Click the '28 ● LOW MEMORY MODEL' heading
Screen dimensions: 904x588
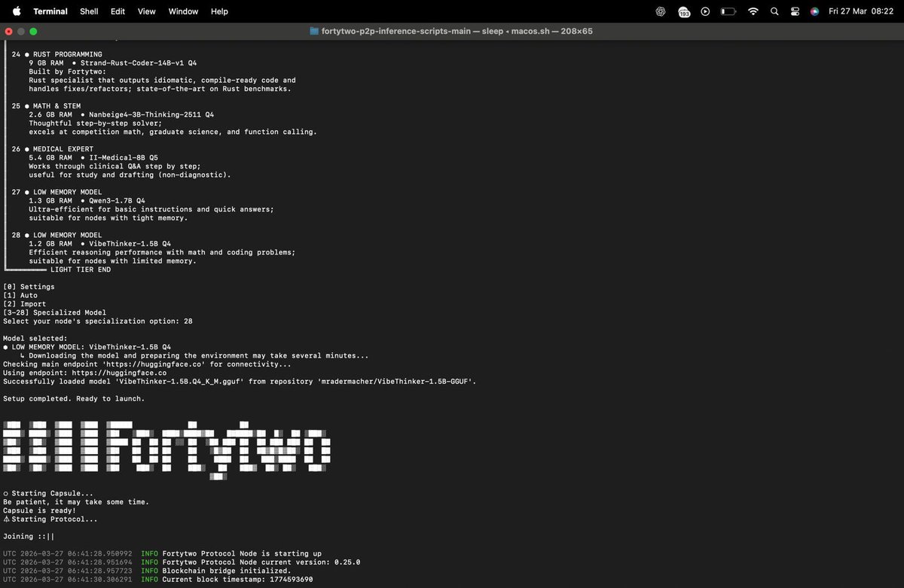tap(57, 235)
